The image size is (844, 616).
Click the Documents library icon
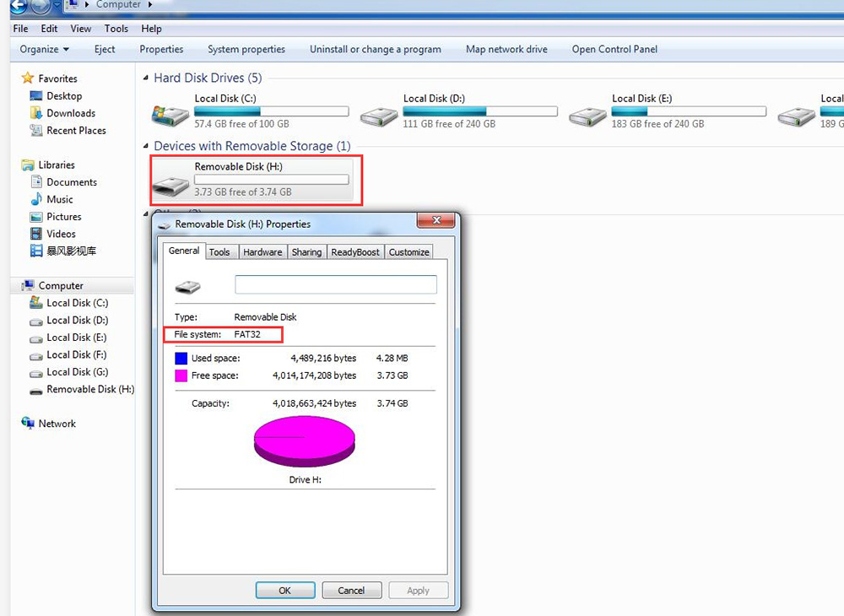pos(36,181)
